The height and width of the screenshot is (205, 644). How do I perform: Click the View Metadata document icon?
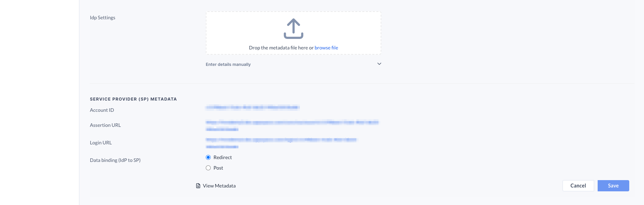tap(198, 186)
